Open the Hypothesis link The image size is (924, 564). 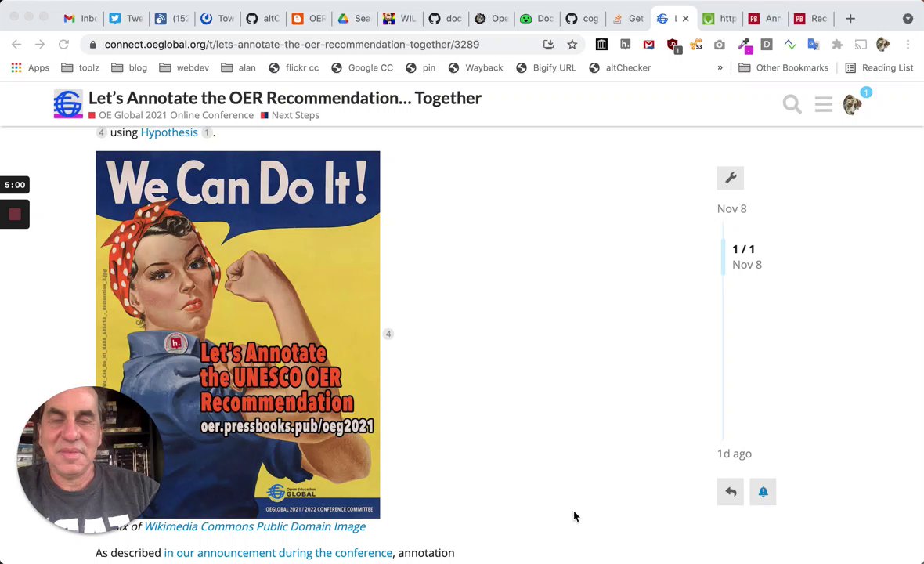(169, 132)
